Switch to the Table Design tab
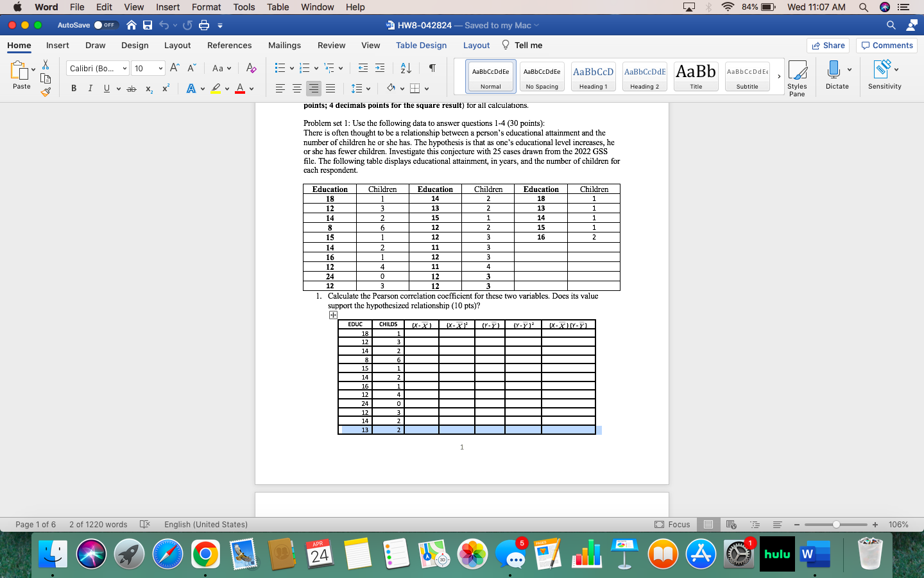The width and height of the screenshot is (924, 578). pyautogui.click(x=420, y=45)
